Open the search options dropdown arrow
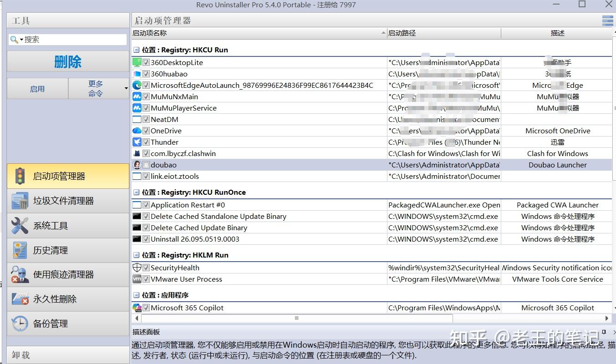The image size is (616, 364). pyautogui.click(x=21, y=40)
